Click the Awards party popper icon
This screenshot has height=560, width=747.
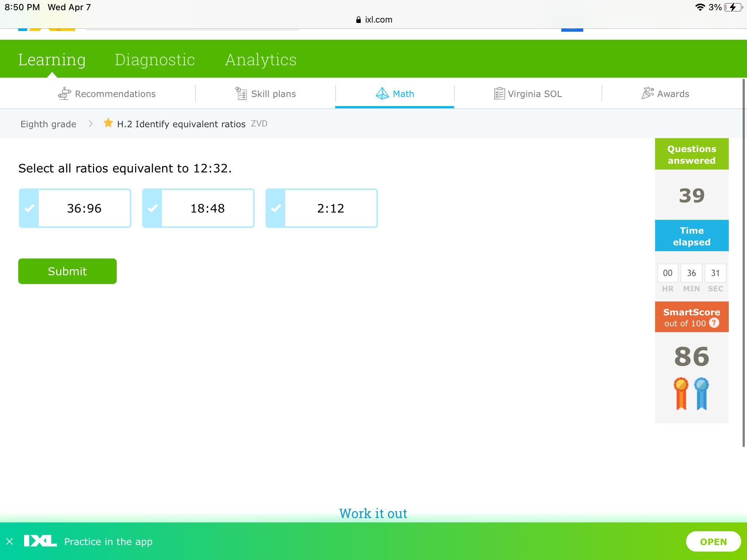(x=647, y=93)
